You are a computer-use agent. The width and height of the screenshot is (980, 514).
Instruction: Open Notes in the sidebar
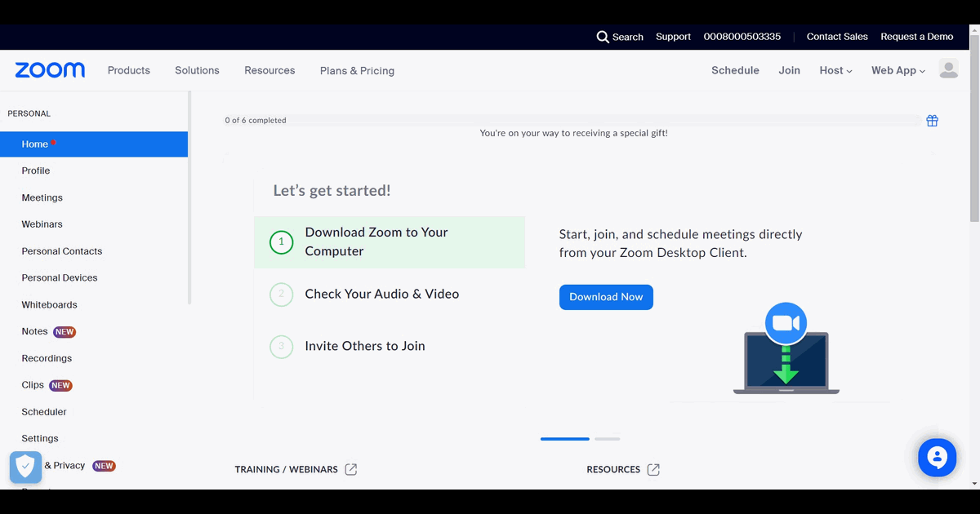pyautogui.click(x=34, y=332)
